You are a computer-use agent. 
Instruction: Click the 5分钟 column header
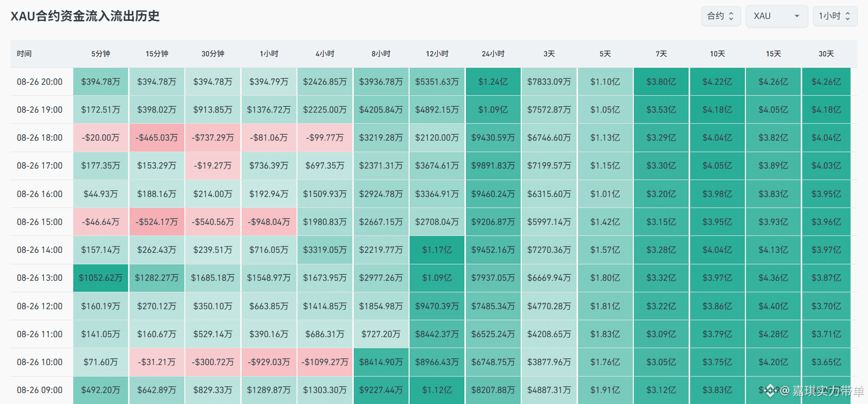pyautogui.click(x=101, y=54)
